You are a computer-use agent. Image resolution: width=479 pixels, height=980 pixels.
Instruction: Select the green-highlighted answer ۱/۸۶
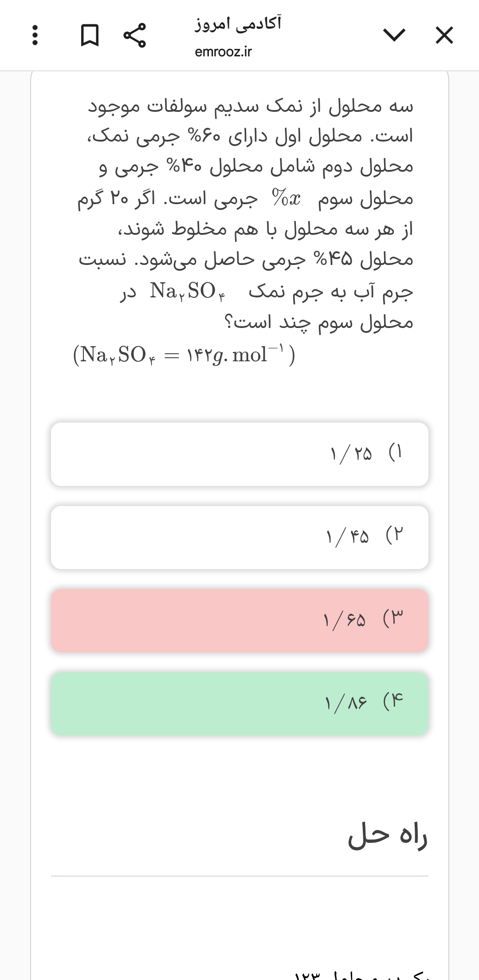[239, 703]
